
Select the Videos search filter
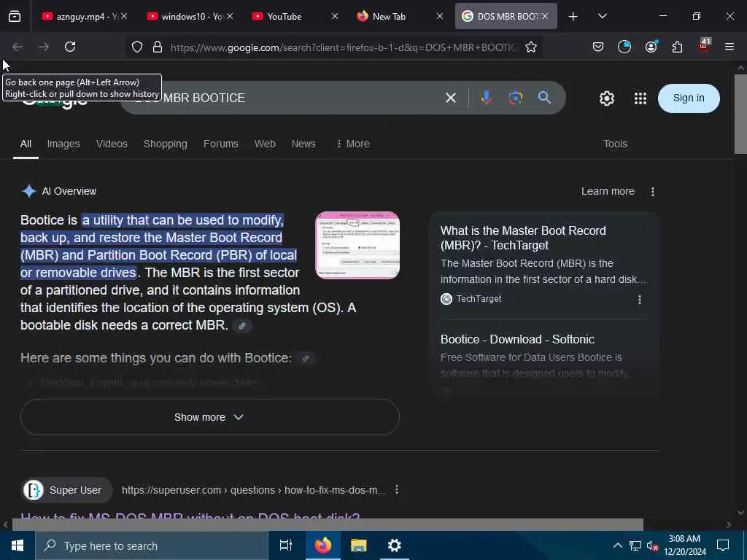click(112, 144)
